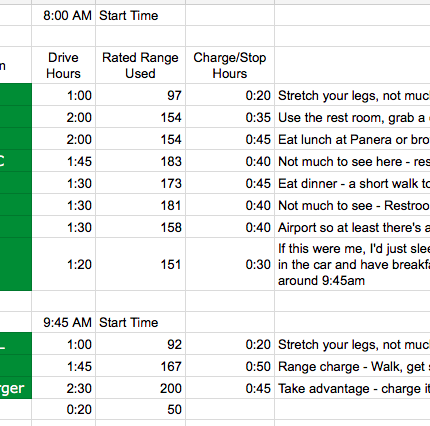The width and height of the screenshot is (430, 426).
Task: Select the Range charge note cell
Action: coord(352,366)
